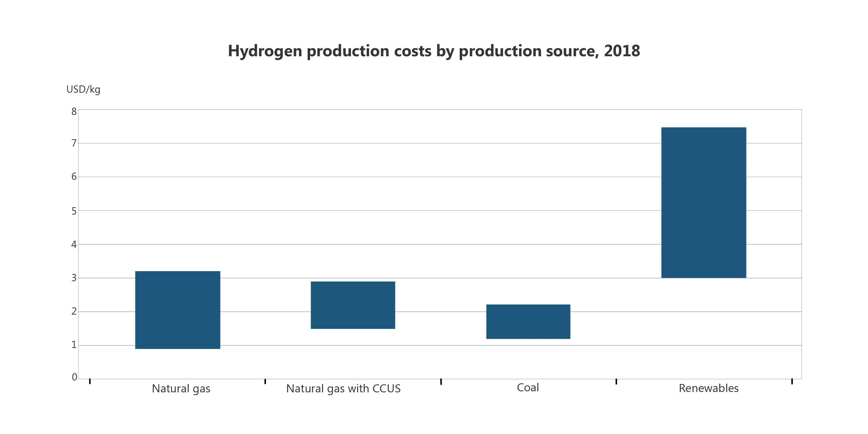
Task: Click the y-axis value 4
Action: click(x=74, y=244)
